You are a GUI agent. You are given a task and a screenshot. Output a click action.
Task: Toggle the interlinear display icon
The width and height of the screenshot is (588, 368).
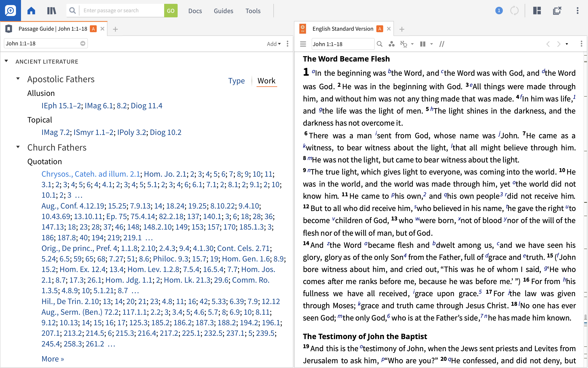click(x=404, y=44)
